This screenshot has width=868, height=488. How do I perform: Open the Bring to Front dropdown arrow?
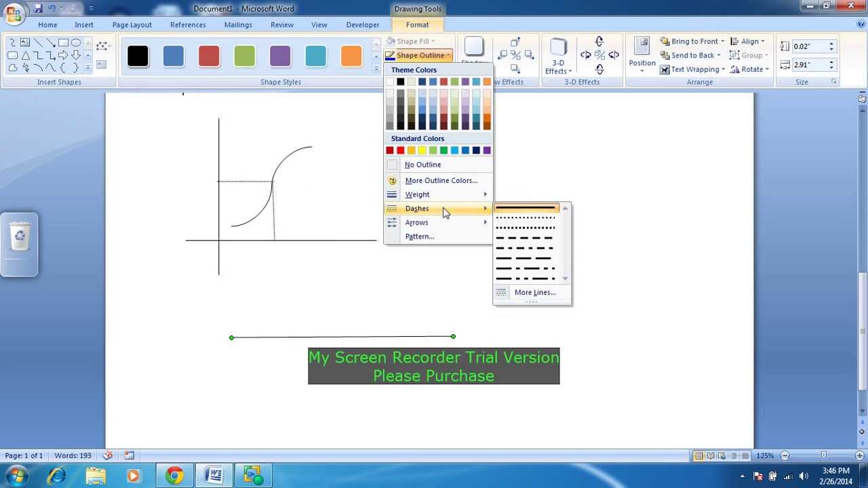[x=722, y=41]
